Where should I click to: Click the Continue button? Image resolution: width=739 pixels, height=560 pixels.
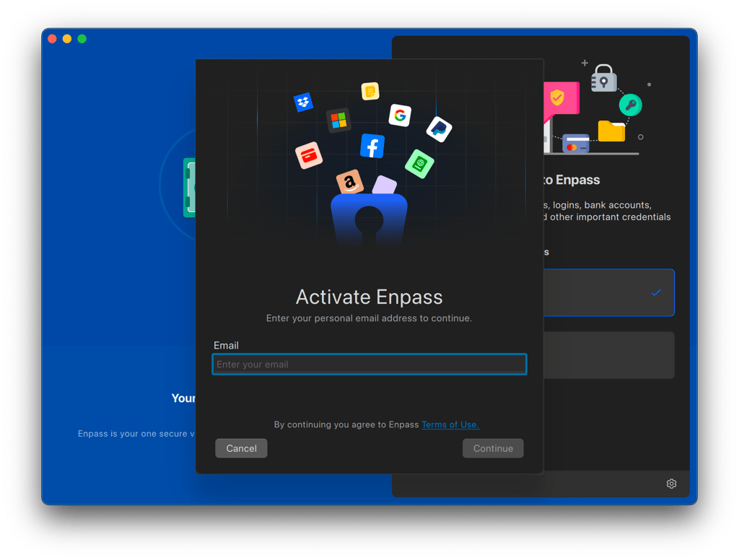pyautogui.click(x=493, y=448)
